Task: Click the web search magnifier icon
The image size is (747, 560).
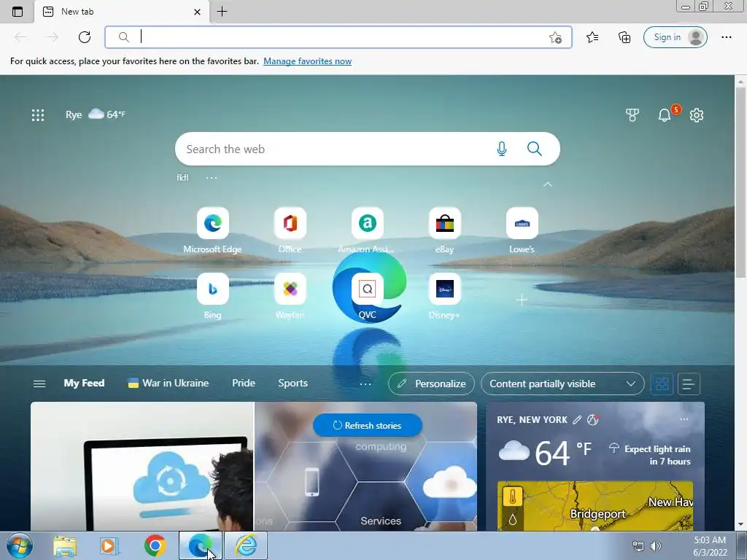Action: click(535, 149)
